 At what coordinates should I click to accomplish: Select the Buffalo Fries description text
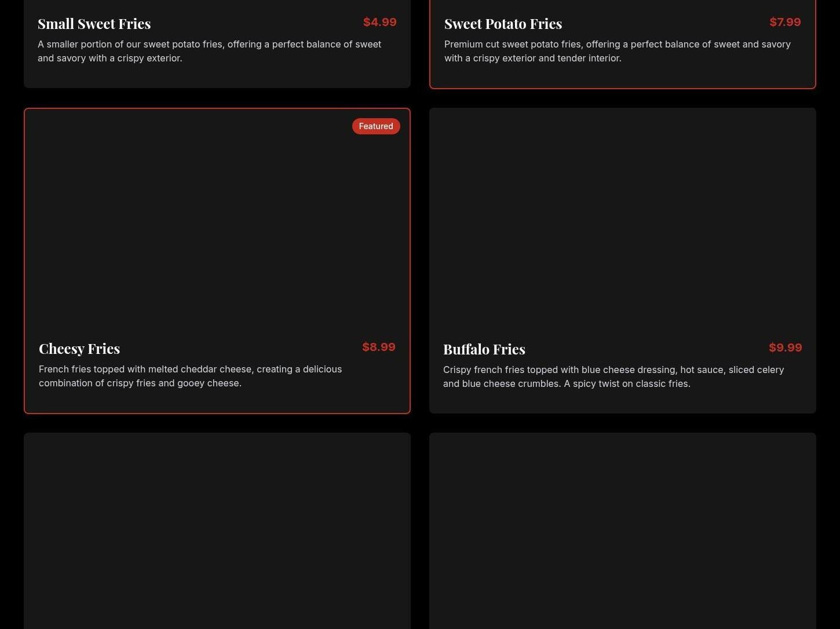(x=613, y=376)
